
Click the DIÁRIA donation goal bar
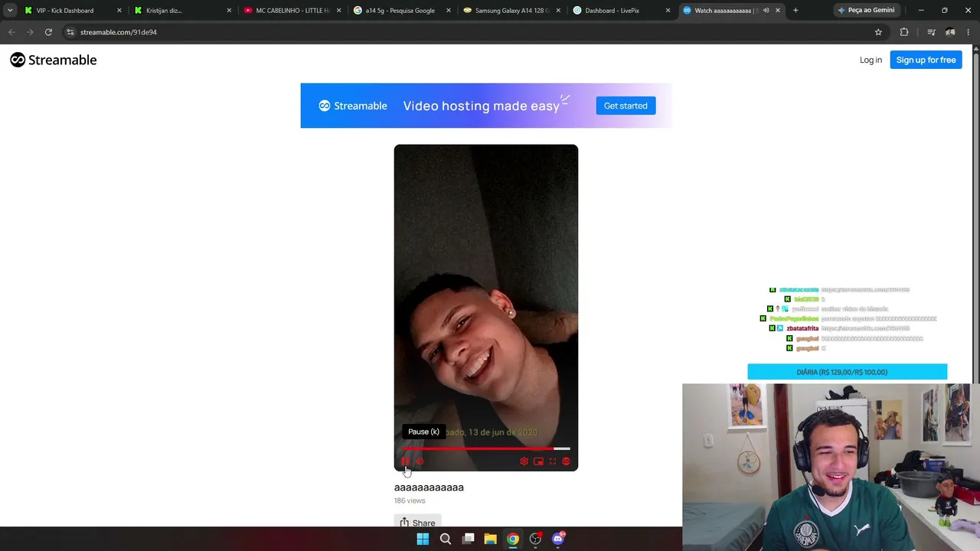(848, 372)
